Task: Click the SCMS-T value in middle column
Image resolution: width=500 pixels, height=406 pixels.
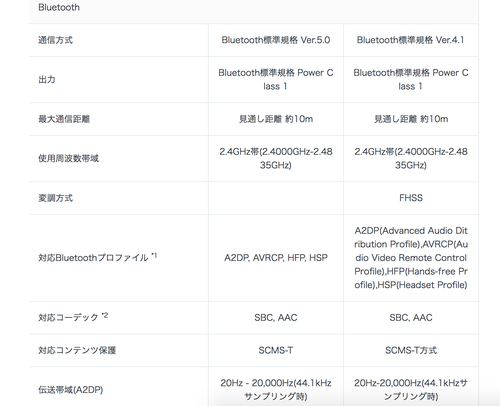Action: (276, 350)
